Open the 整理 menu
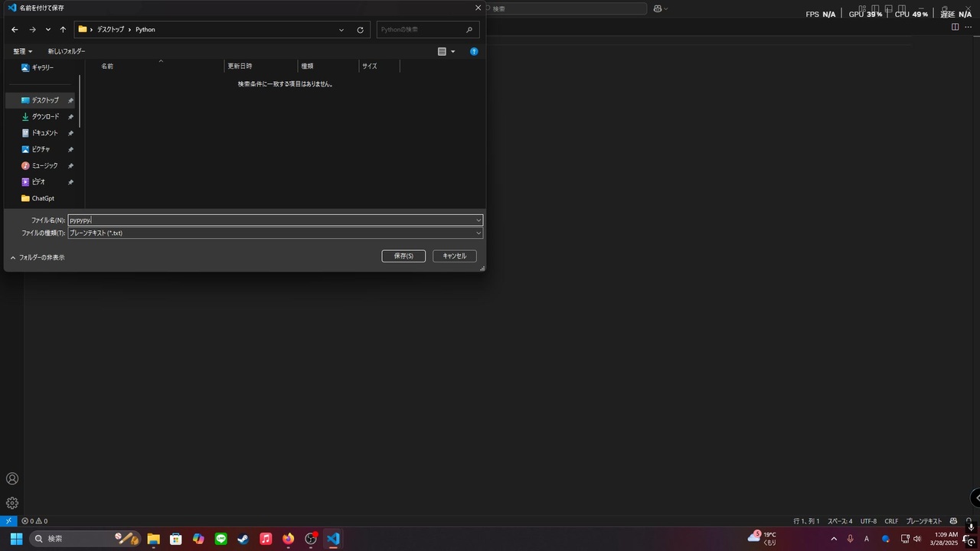980x551 pixels. point(21,51)
